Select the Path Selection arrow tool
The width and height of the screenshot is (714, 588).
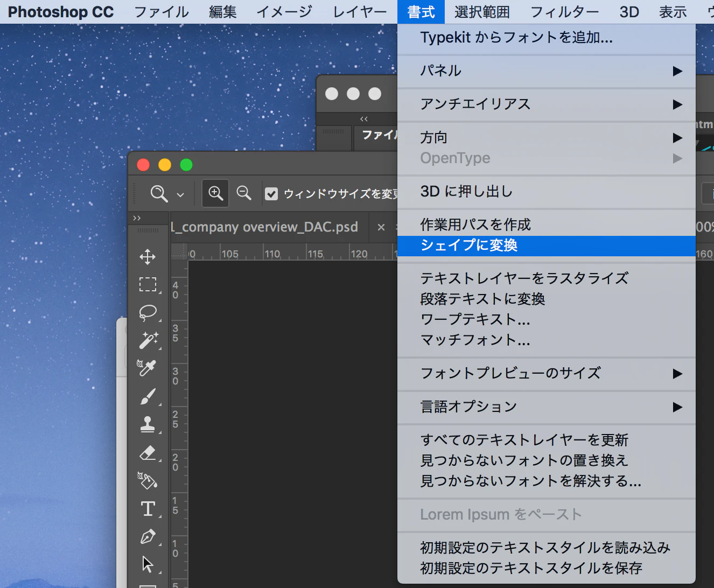tap(148, 564)
